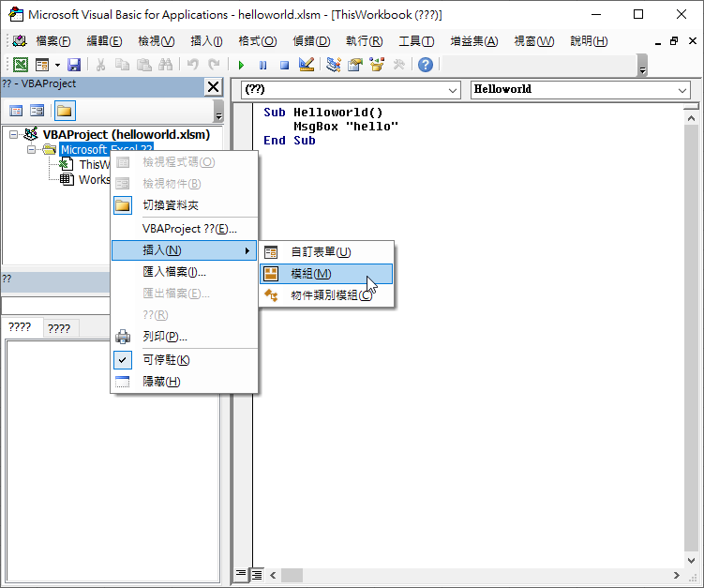Click the horizontal scrollbar thumb of code editor

292,575
